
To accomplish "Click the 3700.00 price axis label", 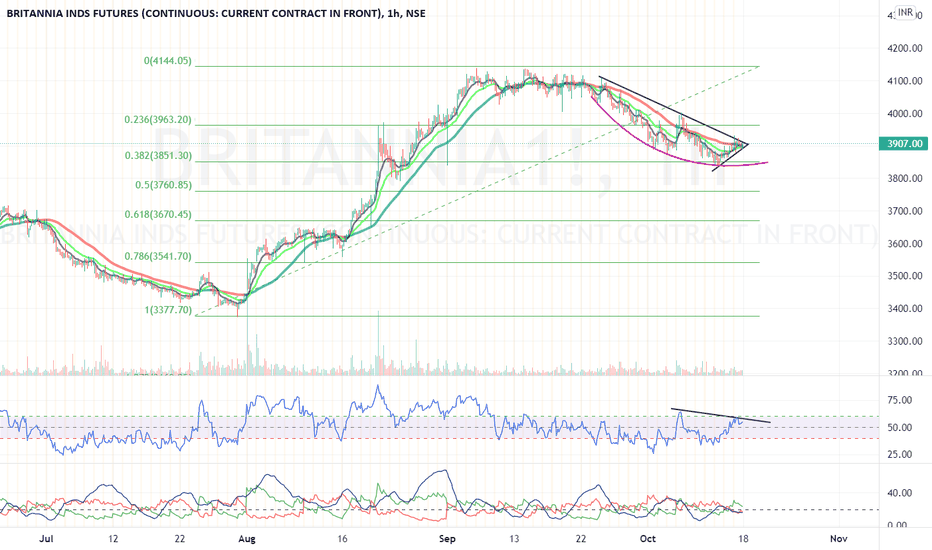I will (905, 211).
